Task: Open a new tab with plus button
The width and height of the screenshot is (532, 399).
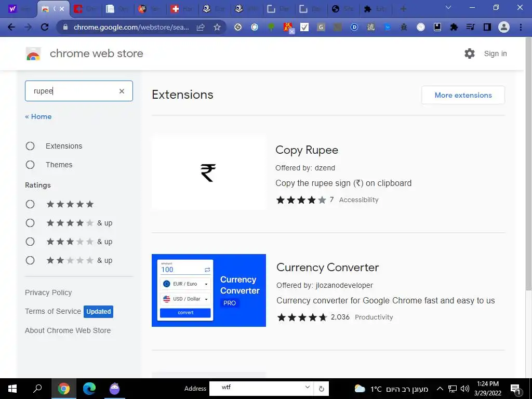Action: [x=403, y=9]
